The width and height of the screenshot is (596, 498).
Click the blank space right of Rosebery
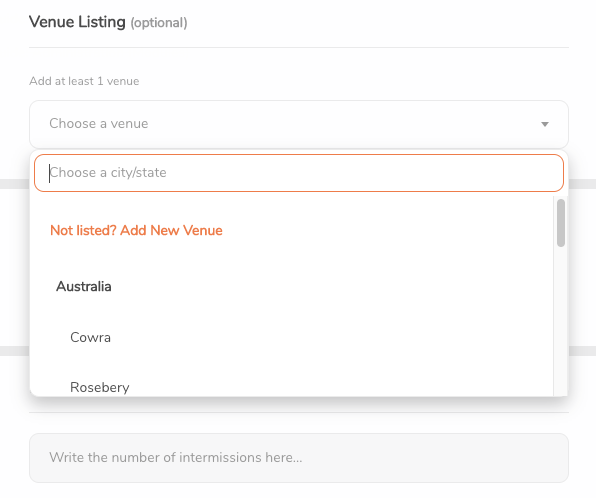click(x=340, y=384)
